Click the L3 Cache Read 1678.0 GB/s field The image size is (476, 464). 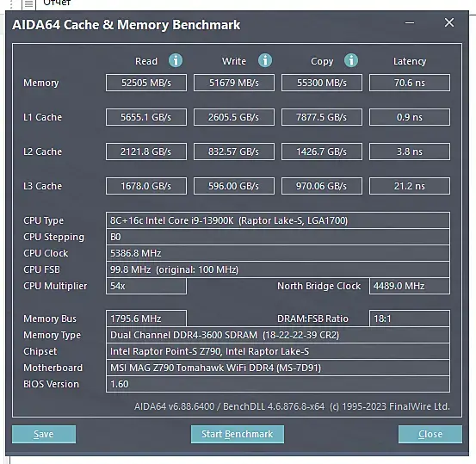point(146,186)
